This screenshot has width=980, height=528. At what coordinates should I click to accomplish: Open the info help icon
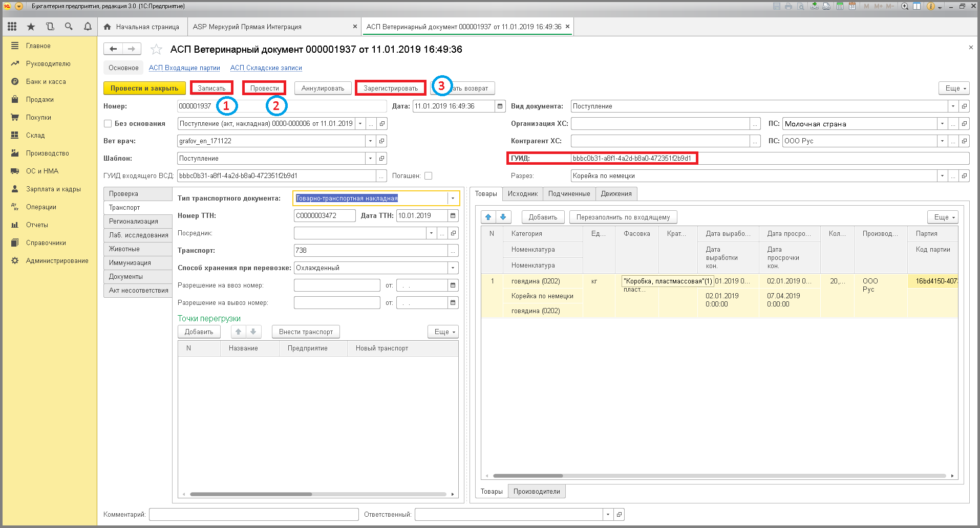tap(931, 6)
